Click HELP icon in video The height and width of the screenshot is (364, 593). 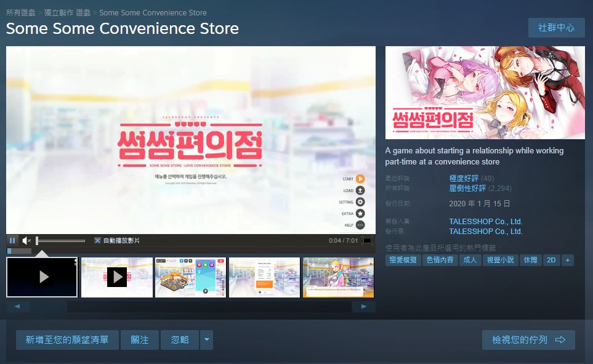360,225
